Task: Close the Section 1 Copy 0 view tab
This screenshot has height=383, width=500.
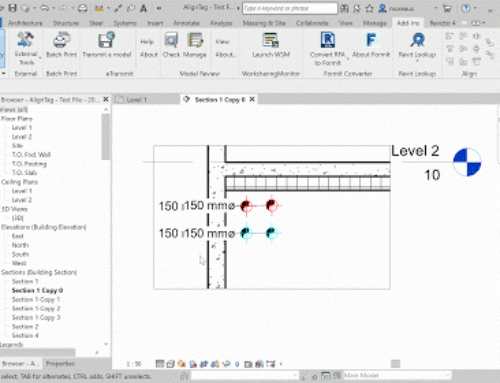Action: [x=252, y=99]
